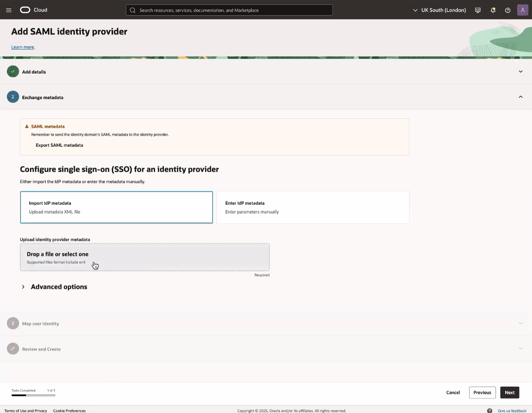View notifications via the bell icon
The height and width of the screenshot is (413, 532).
[493, 10]
